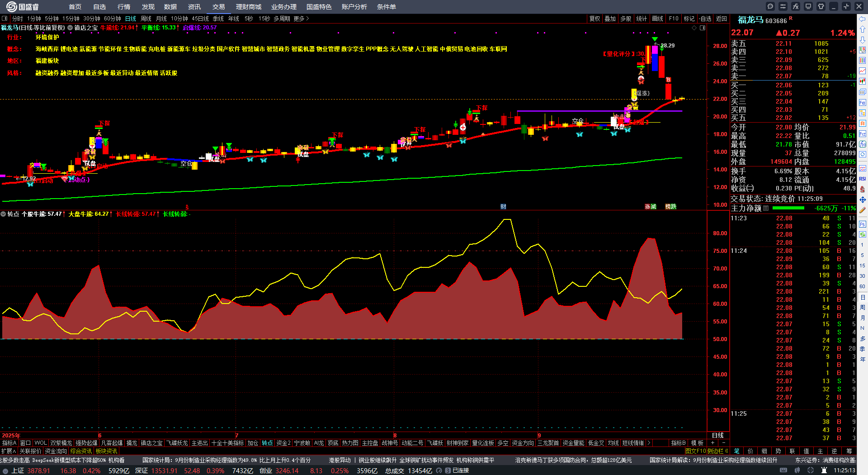The height and width of the screenshot is (475, 868).
Task: Click the plus zoom-in button beside 模板
Action: point(712,443)
